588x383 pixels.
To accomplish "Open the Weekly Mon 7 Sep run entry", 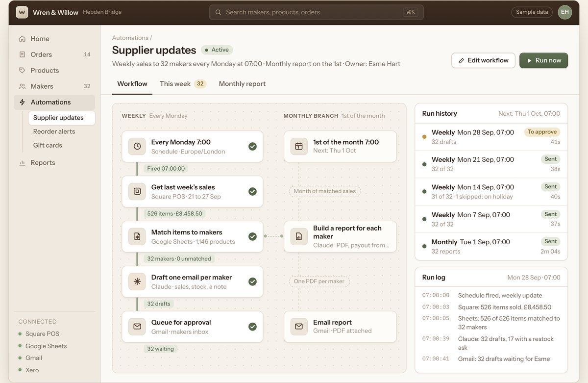I will (491, 219).
